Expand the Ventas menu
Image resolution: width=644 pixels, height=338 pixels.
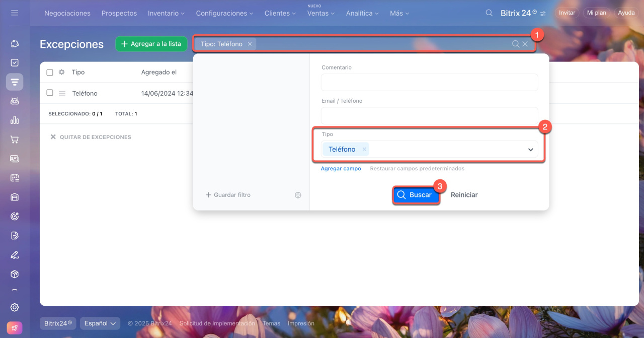321,13
